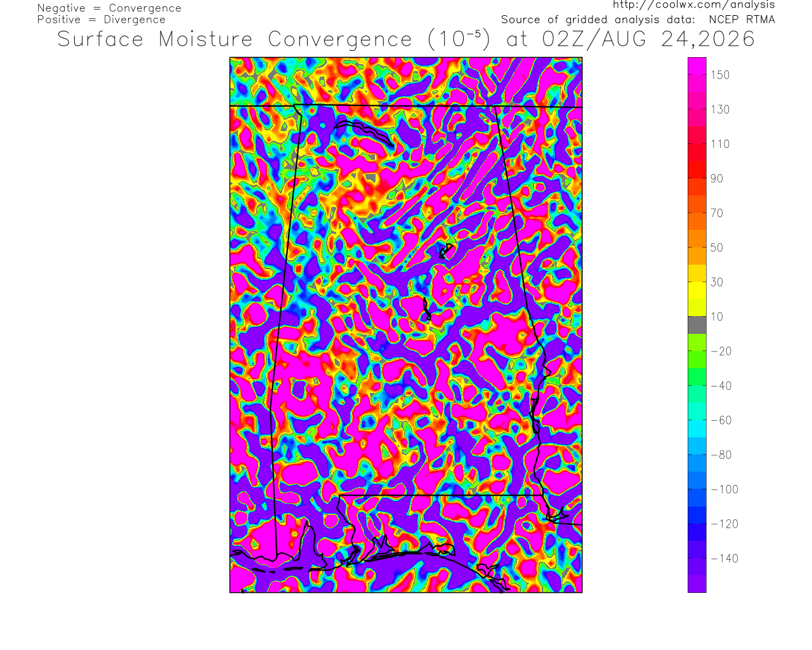Click the 02Z/AUG 24,2026 timestamp
The height and width of the screenshot is (650, 812).
(648, 39)
